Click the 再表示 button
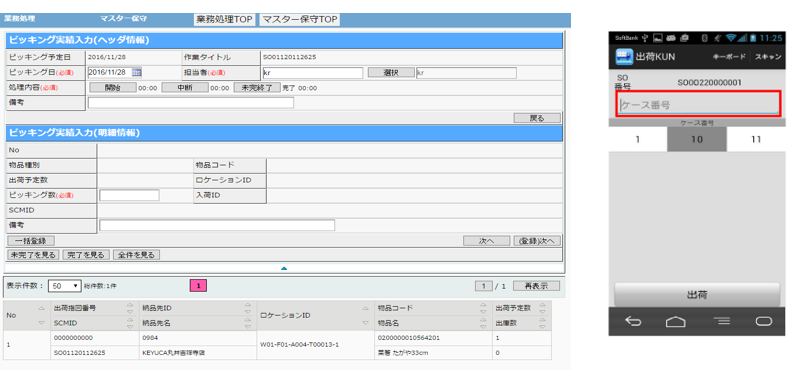 (x=537, y=286)
